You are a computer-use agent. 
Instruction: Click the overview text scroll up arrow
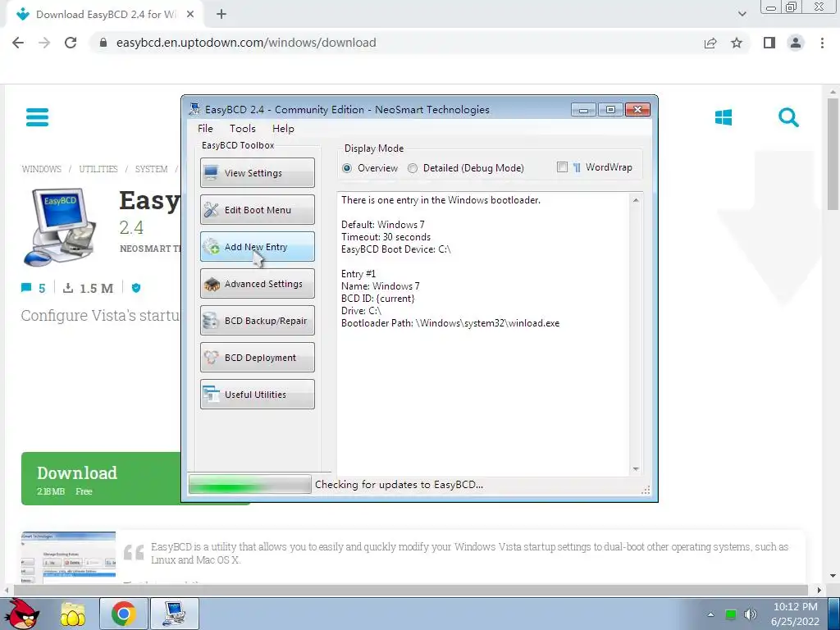coord(636,200)
